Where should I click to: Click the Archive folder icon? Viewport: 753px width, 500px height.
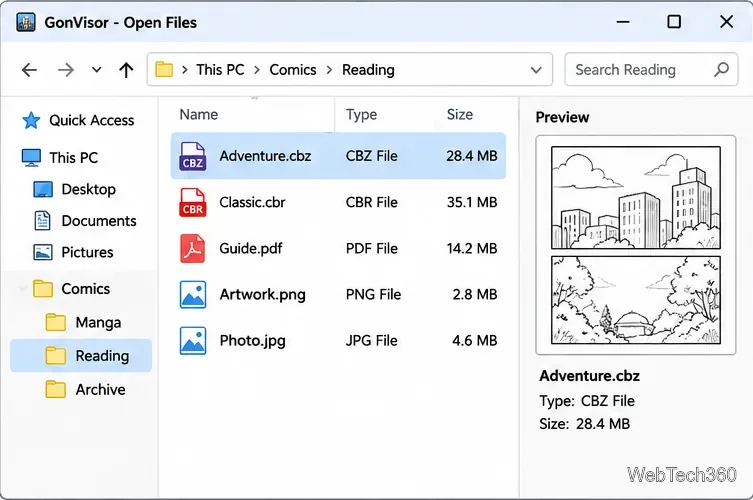[x=56, y=390]
